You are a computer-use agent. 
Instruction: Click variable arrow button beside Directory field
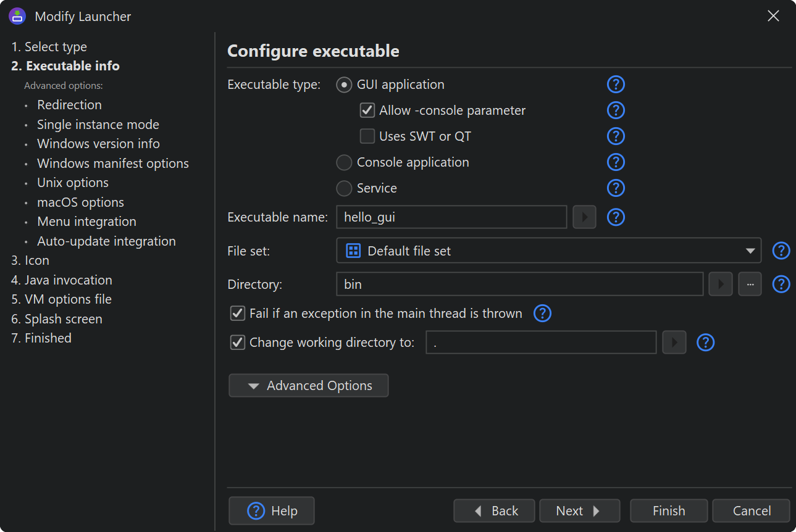tap(721, 285)
